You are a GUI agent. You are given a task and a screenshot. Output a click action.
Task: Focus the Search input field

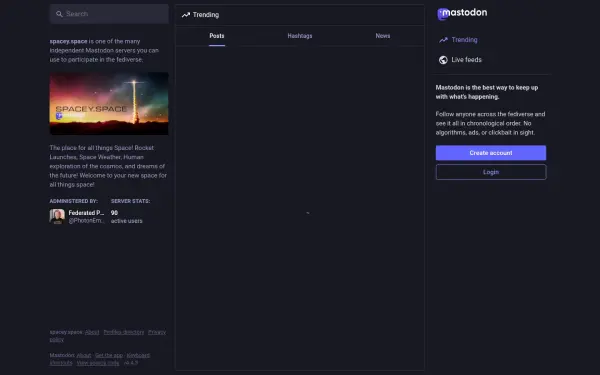point(109,14)
